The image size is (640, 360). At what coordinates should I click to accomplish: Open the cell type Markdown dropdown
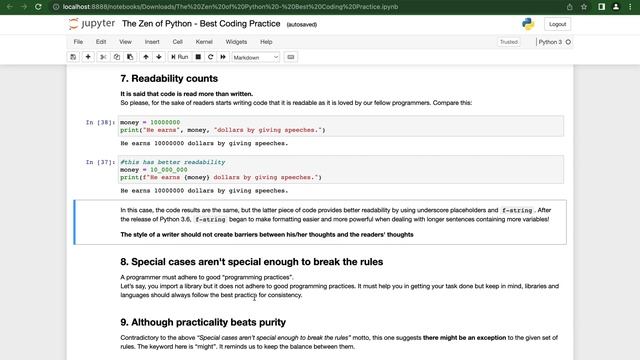[256, 58]
